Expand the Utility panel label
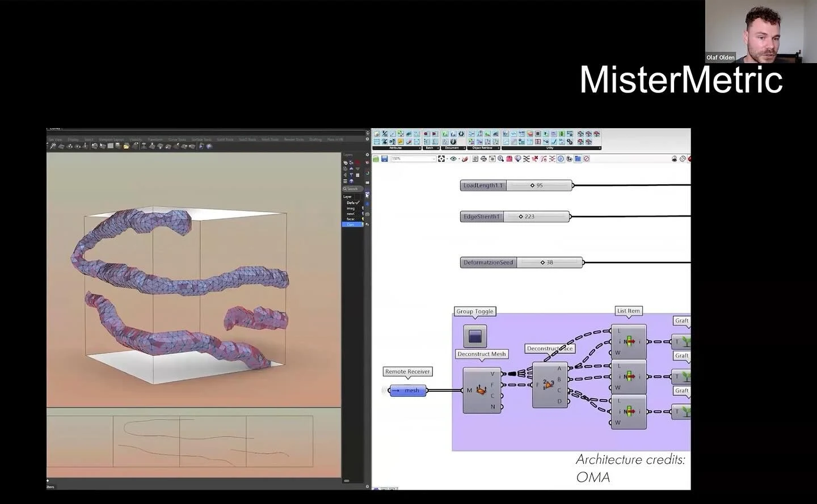 click(551, 148)
